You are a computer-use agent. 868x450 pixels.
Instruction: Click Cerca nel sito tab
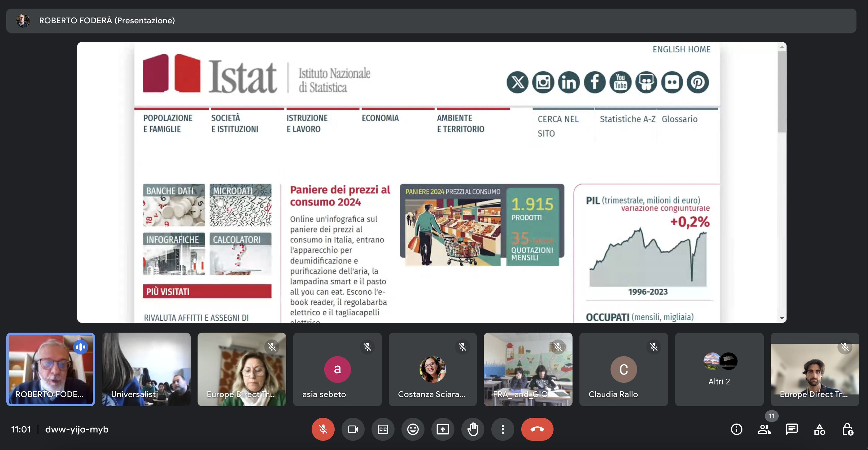click(558, 126)
